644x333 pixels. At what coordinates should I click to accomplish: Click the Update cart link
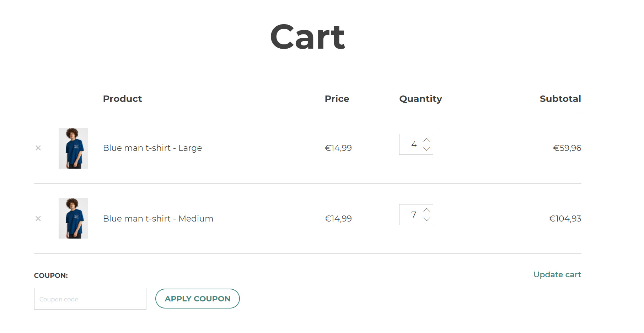coord(557,274)
